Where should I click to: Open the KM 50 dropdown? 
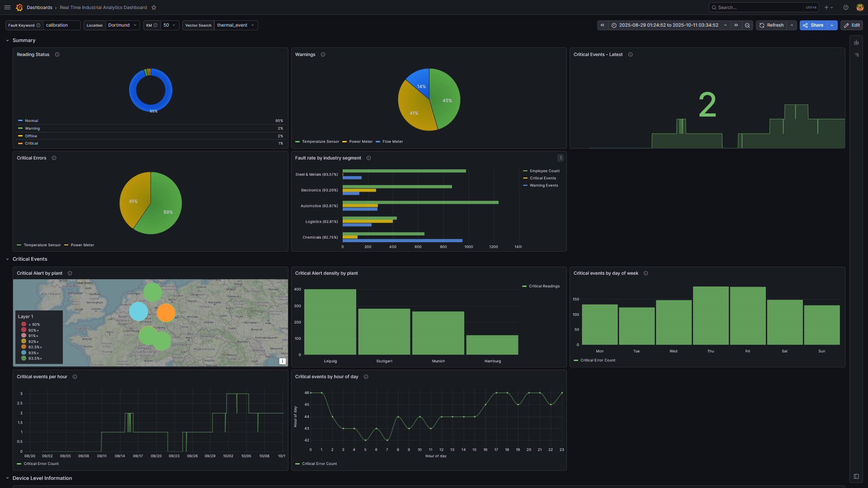(x=170, y=25)
